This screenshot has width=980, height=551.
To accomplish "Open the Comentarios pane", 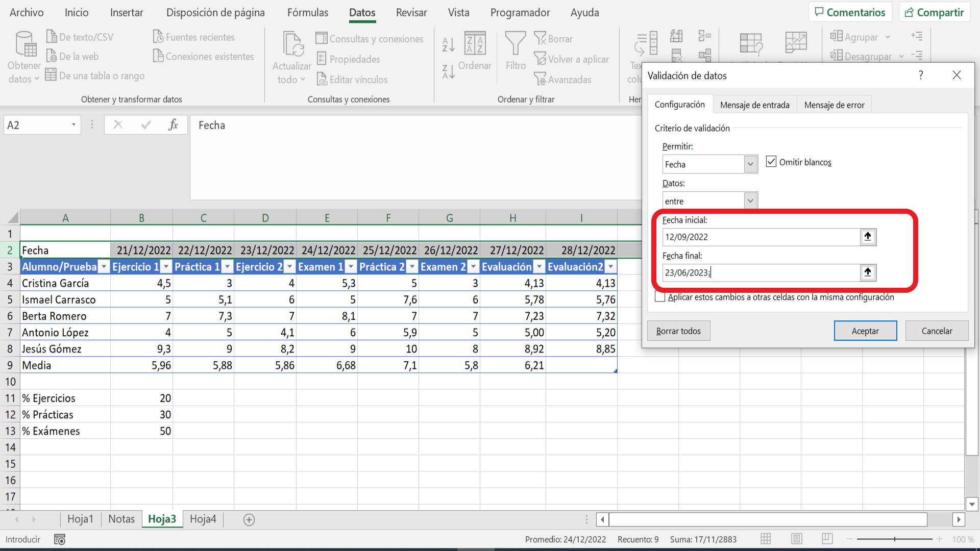I will (850, 12).
